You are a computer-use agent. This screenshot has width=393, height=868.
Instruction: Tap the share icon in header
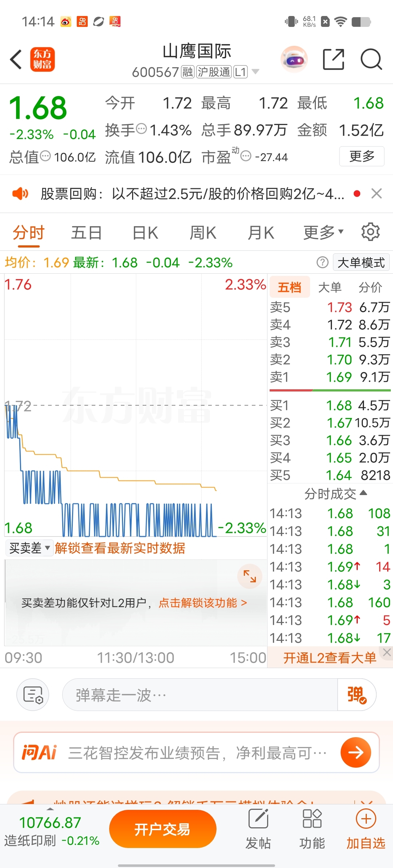pyautogui.click(x=334, y=59)
